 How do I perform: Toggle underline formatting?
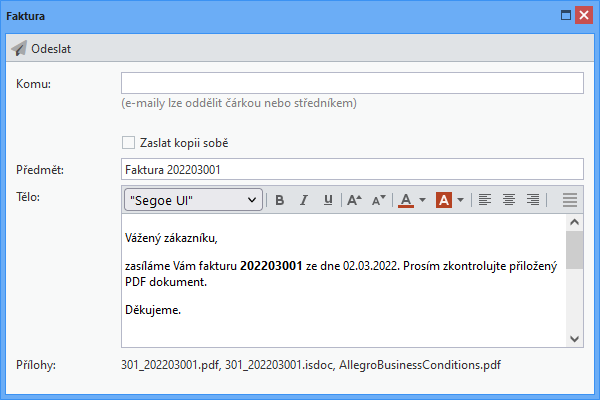pos(328,200)
